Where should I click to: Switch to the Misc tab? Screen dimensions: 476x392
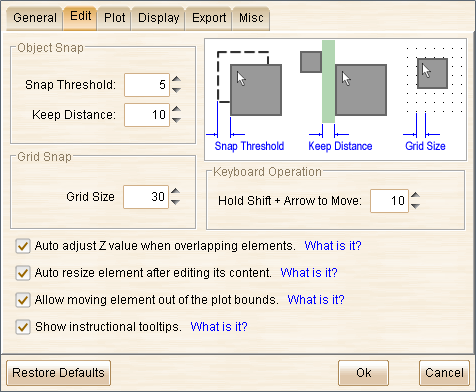pyautogui.click(x=251, y=18)
